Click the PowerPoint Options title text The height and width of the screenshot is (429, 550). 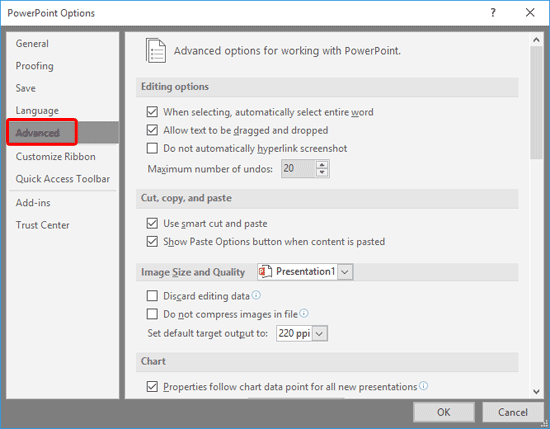point(51,13)
